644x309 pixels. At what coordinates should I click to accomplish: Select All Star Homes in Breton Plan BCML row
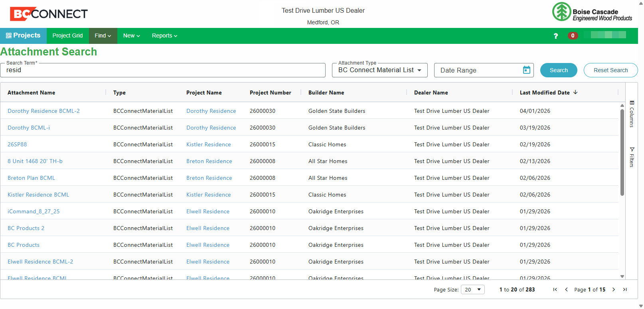328,178
